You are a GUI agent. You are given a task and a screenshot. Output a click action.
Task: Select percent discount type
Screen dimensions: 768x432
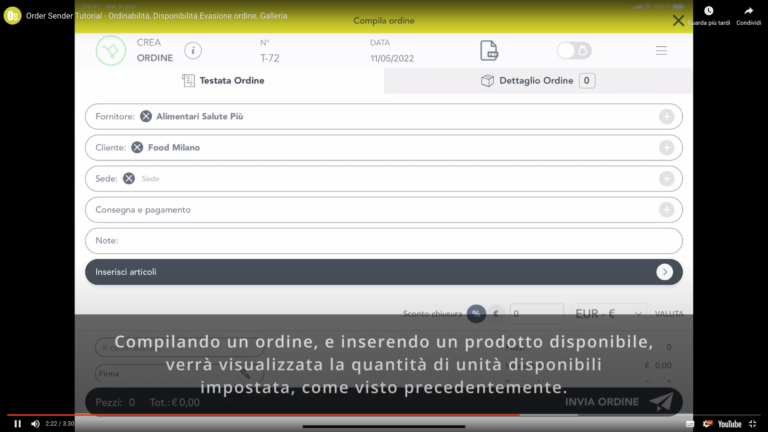tap(476, 313)
